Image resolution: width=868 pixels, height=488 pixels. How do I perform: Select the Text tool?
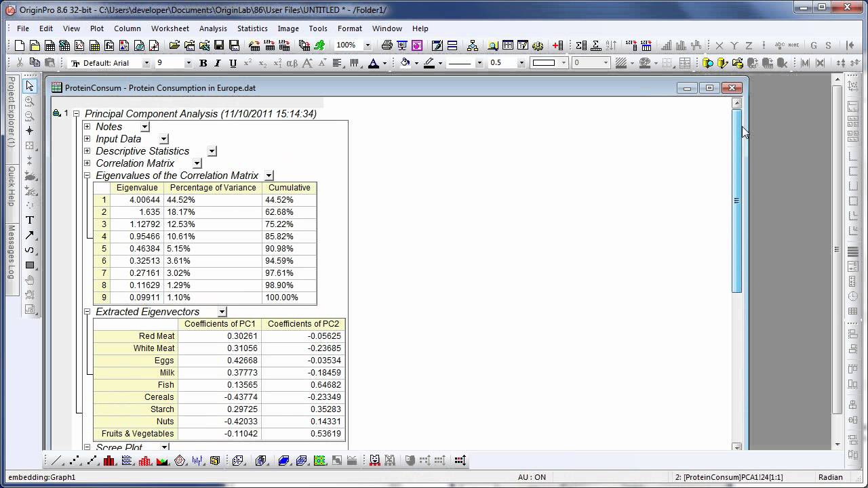click(29, 220)
